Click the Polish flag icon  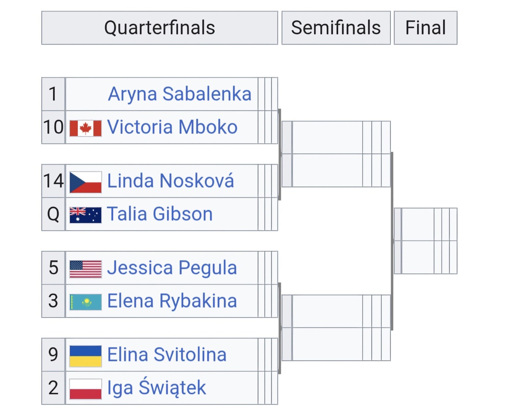coord(85,388)
